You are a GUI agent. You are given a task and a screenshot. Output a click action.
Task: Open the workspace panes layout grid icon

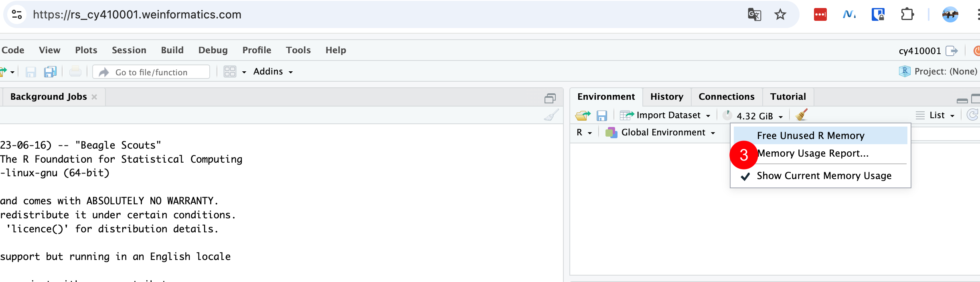pyautogui.click(x=230, y=72)
